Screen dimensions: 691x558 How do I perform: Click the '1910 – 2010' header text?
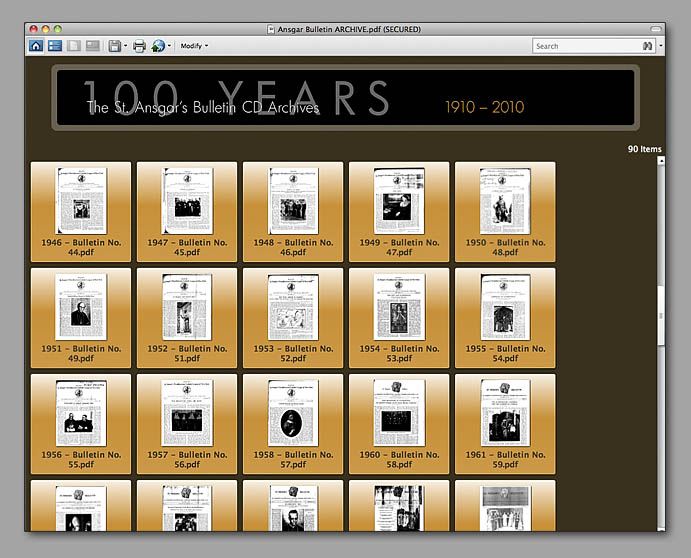[x=484, y=107]
